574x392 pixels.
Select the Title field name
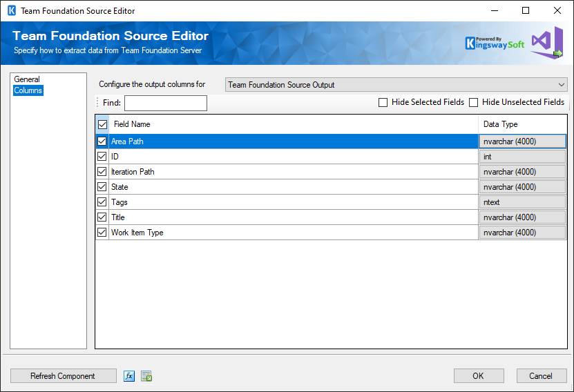click(118, 217)
